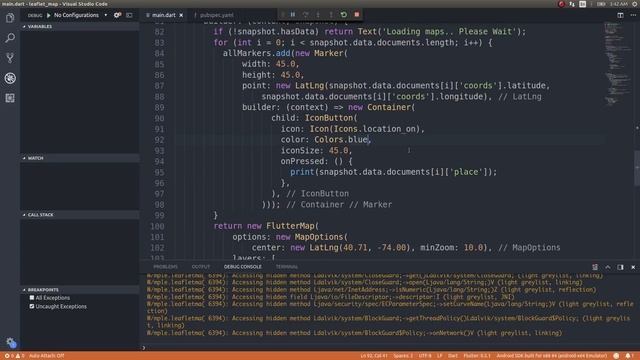Change end of line sequence LF
Screen dimensions: 640x360
pyautogui.click(x=440, y=356)
